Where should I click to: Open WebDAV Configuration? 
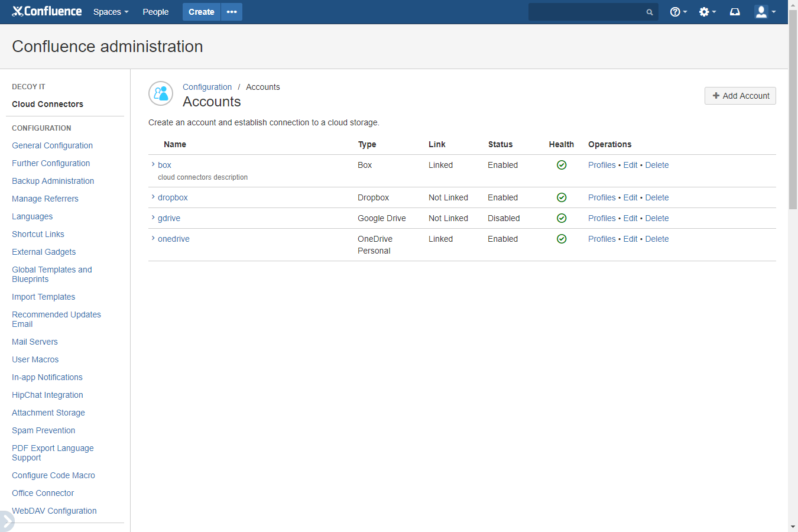click(54, 511)
